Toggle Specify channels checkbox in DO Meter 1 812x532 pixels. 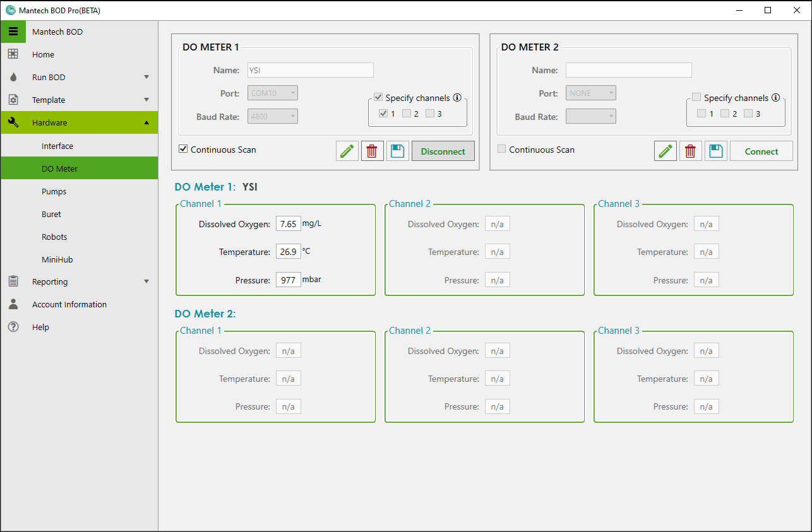(378, 98)
